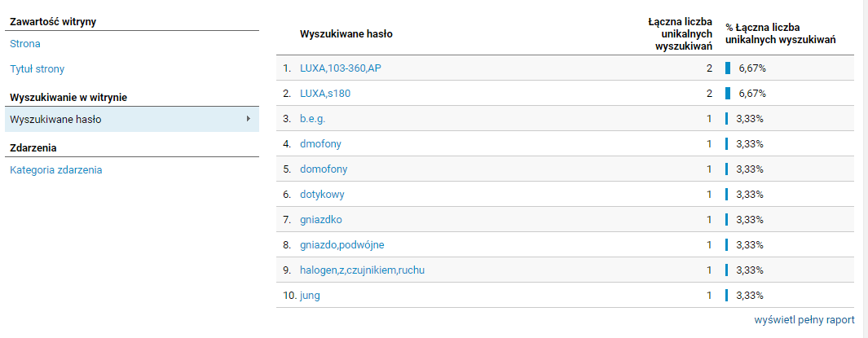View the full report via wyświetl pełny raport
Viewport: 868px width, 338px height.
[x=804, y=320]
